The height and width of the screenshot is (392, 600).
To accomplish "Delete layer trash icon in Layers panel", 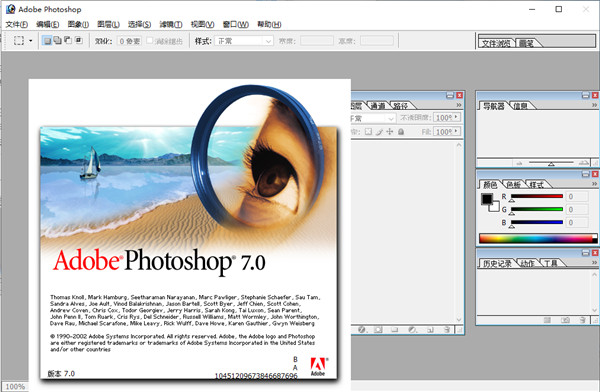I will tap(447, 330).
